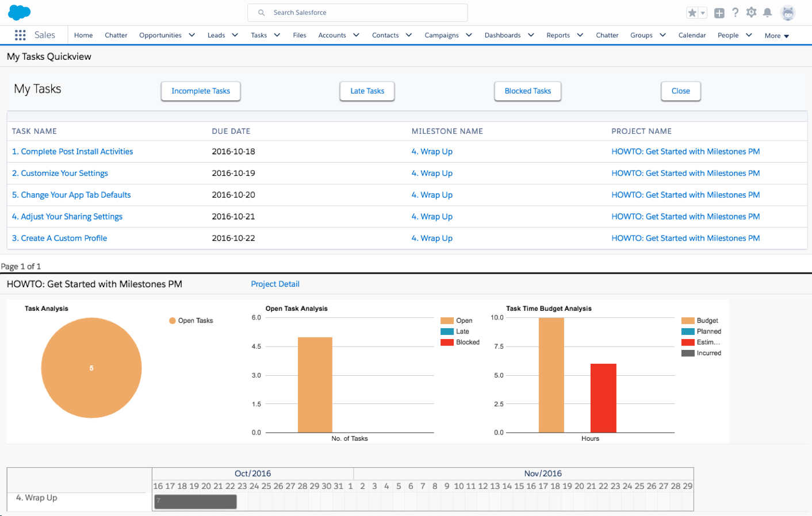Open the Project Detail link
Screen dimensions: 812x516
pos(275,284)
